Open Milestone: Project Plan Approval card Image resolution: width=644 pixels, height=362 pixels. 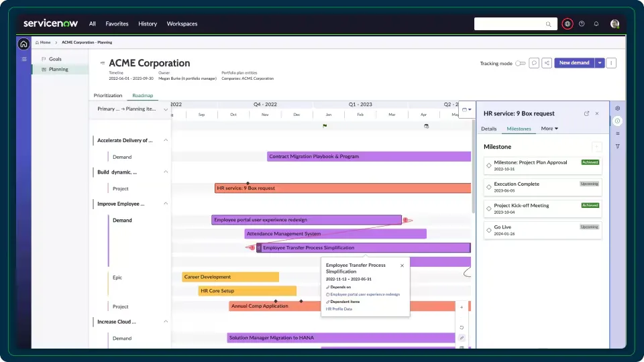543,166
